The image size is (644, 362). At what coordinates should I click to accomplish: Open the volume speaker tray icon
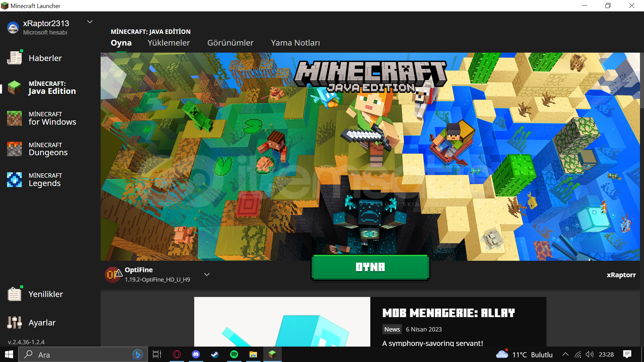tap(590, 355)
